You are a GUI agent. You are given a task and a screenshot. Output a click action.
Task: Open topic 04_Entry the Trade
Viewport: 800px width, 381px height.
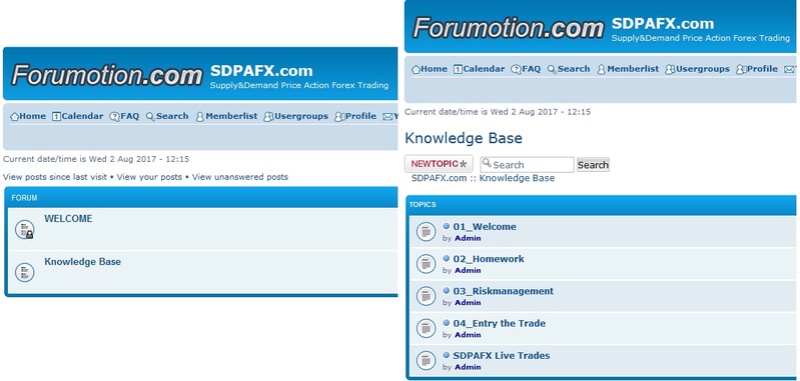coord(499,323)
